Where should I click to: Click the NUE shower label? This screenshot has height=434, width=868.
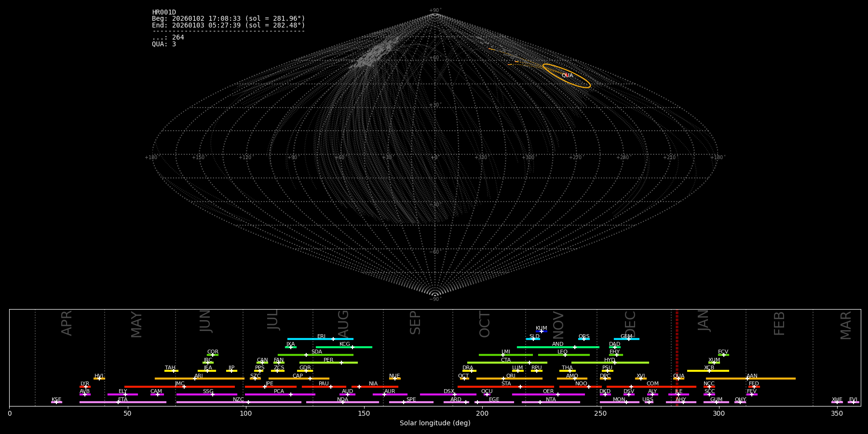tap(394, 376)
